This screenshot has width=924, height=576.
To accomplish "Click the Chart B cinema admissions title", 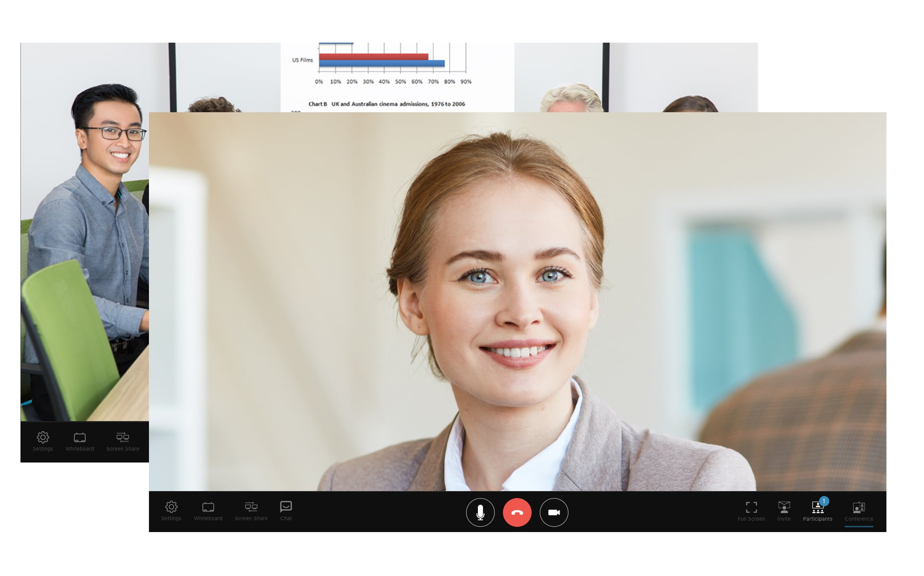I will point(386,104).
